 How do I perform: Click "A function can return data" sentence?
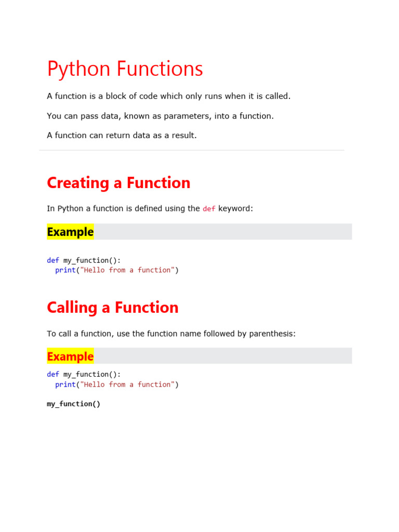tap(122, 135)
